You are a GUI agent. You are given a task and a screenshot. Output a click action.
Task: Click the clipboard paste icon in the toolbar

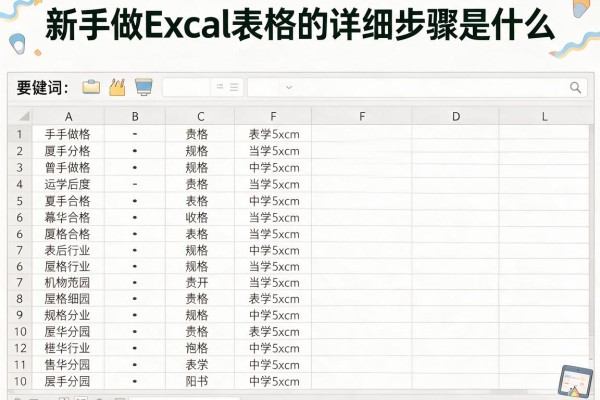point(91,87)
